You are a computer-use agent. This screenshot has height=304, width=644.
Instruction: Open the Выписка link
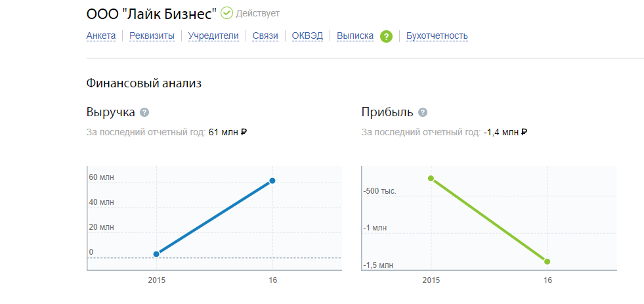coord(355,36)
